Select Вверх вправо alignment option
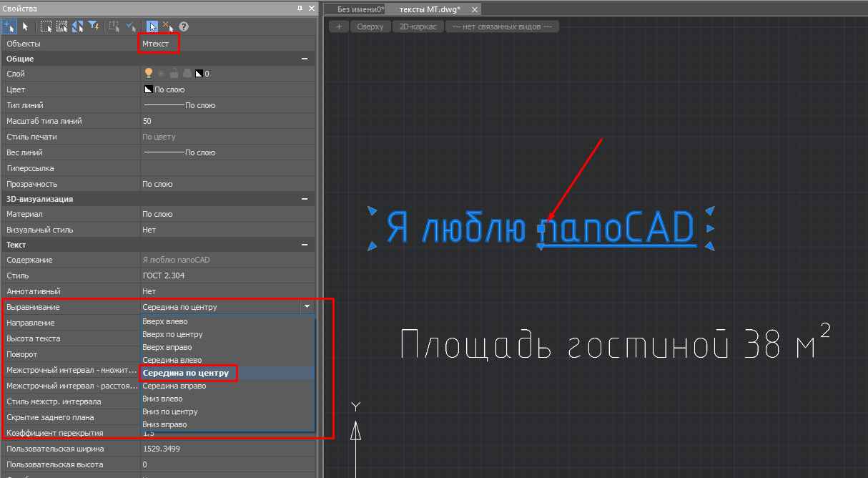The width and height of the screenshot is (868, 478). point(167,347)
